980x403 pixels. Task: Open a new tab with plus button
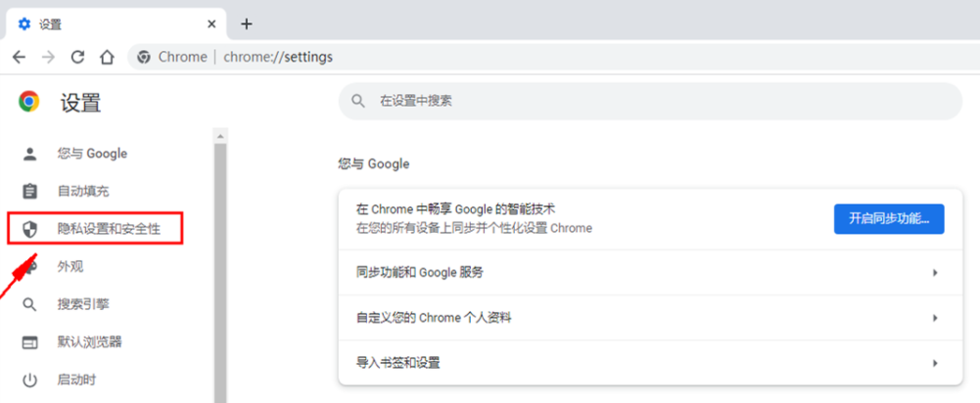(247, 23)
